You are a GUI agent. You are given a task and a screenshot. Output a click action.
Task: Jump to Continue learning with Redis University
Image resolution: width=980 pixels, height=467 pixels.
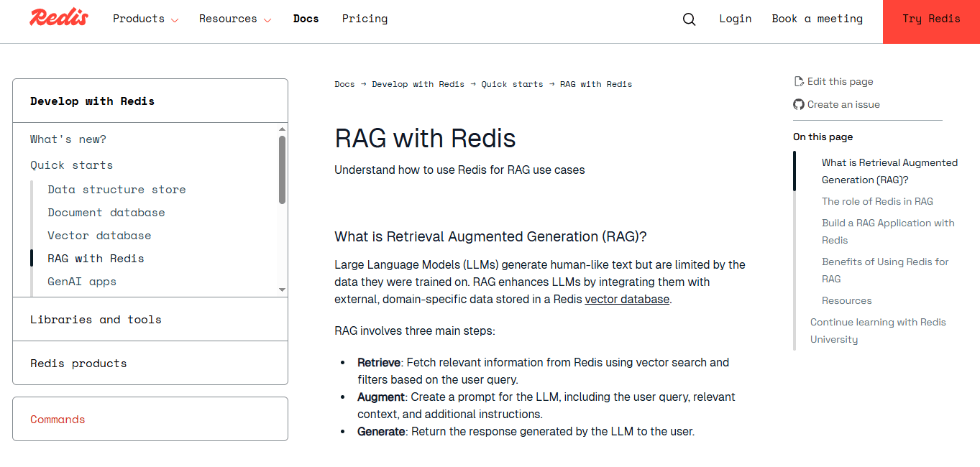pos(878,330)
